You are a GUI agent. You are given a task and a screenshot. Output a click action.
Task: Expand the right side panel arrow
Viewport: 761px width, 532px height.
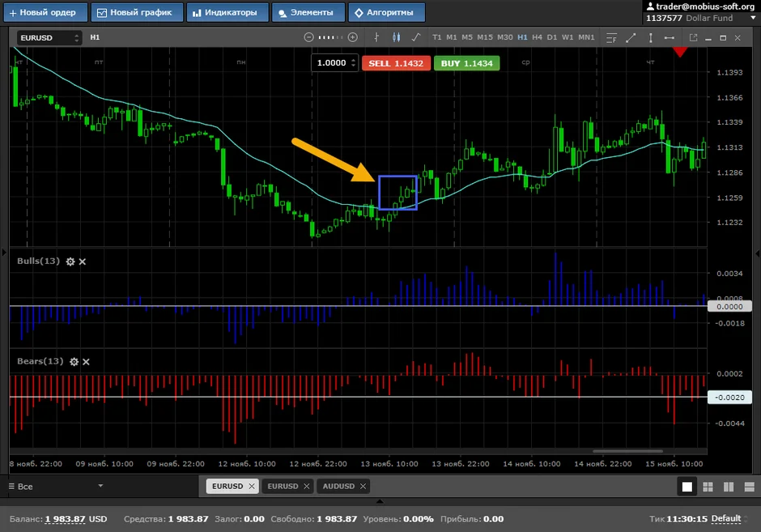[x=757, y=253]
